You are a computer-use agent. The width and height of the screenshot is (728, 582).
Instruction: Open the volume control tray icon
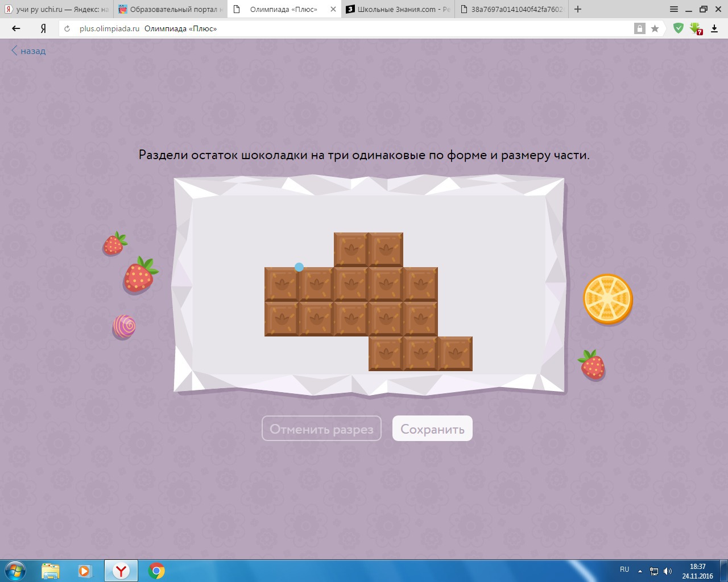[x=668, y=571]
